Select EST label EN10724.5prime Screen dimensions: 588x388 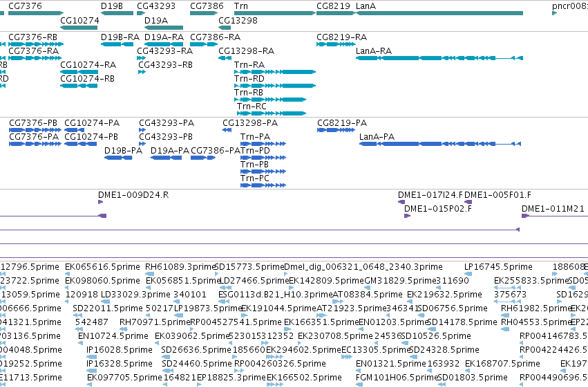113,337
